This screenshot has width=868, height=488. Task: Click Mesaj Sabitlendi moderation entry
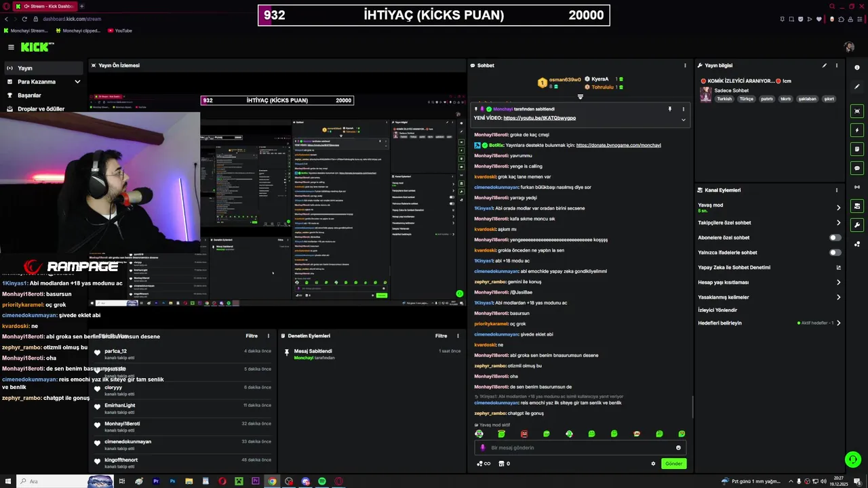pos(373,354)
